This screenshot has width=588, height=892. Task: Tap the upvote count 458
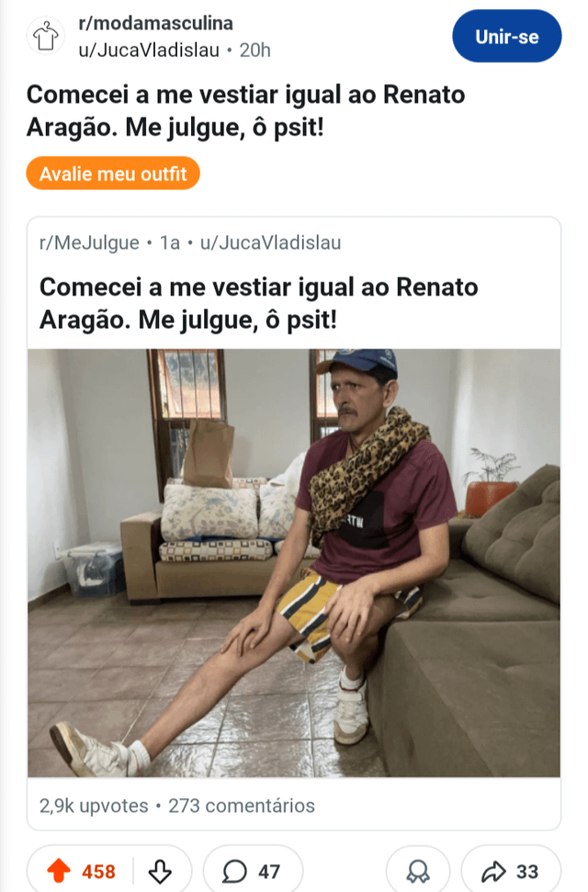click(x=98, y=871)
